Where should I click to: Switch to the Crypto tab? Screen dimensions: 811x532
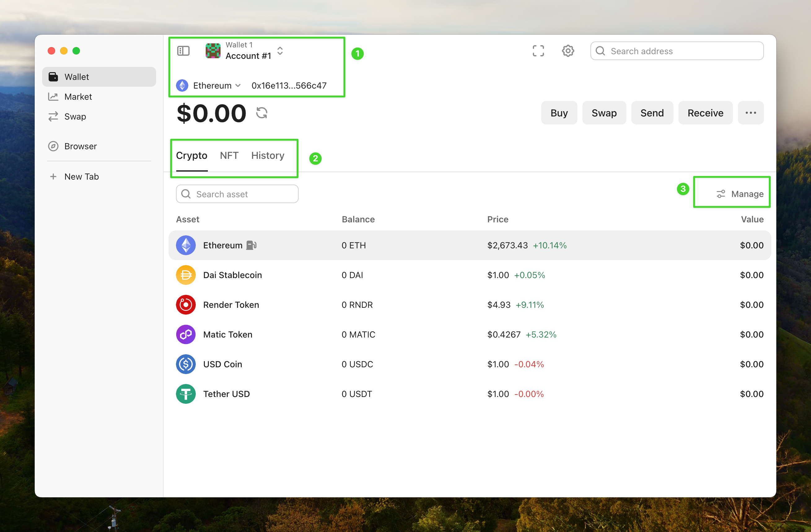191,156
